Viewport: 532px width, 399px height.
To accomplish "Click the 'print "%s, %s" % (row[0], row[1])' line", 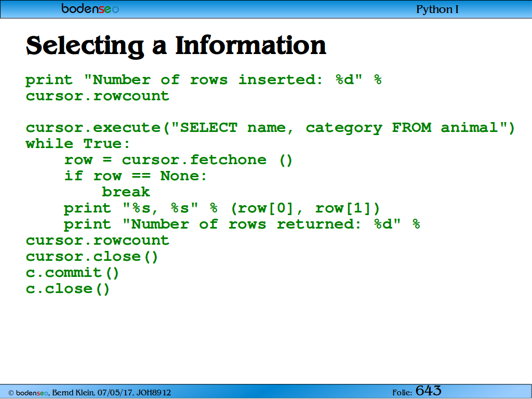I will pos(222,208).
